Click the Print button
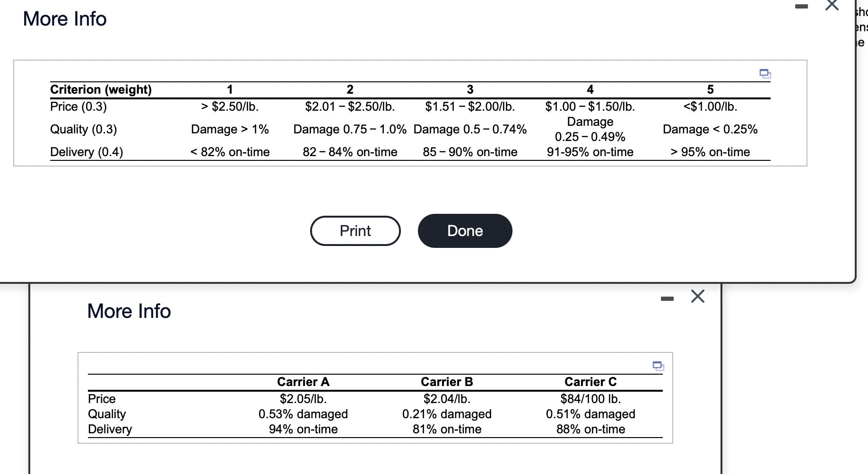868x474 pixels. point(355,230)
